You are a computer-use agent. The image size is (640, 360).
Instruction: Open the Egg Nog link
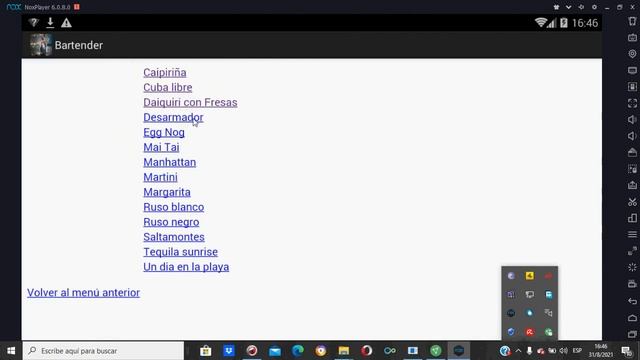[164, 132]
